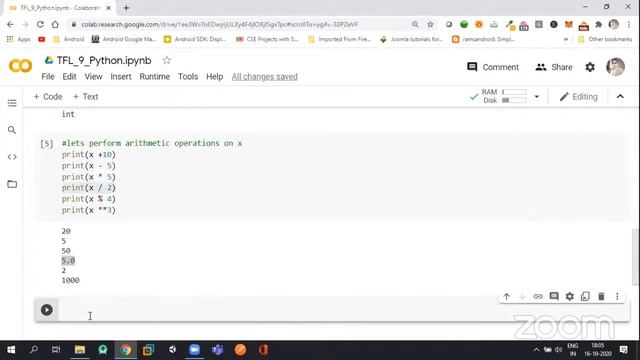Open the Insert menu
Image resolution: width=640 pixels, height=360 pixels.
click(x=121, y=77)
